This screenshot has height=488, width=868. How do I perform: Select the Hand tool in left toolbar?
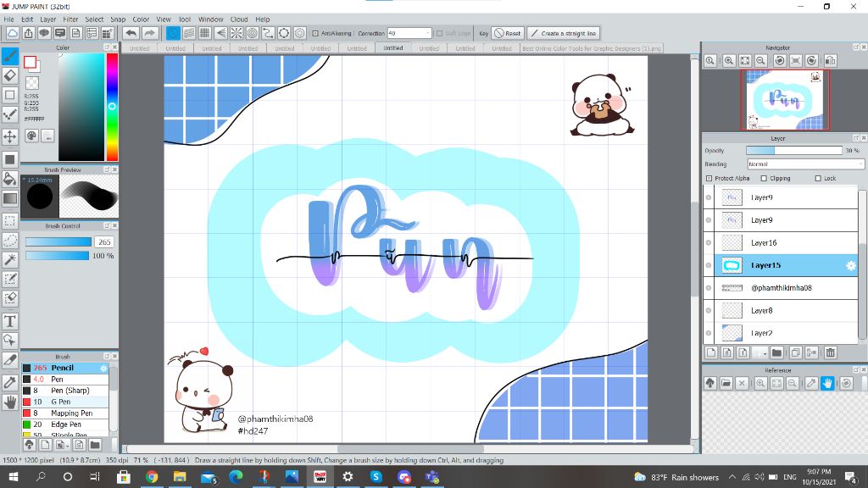tap(10, 402)
